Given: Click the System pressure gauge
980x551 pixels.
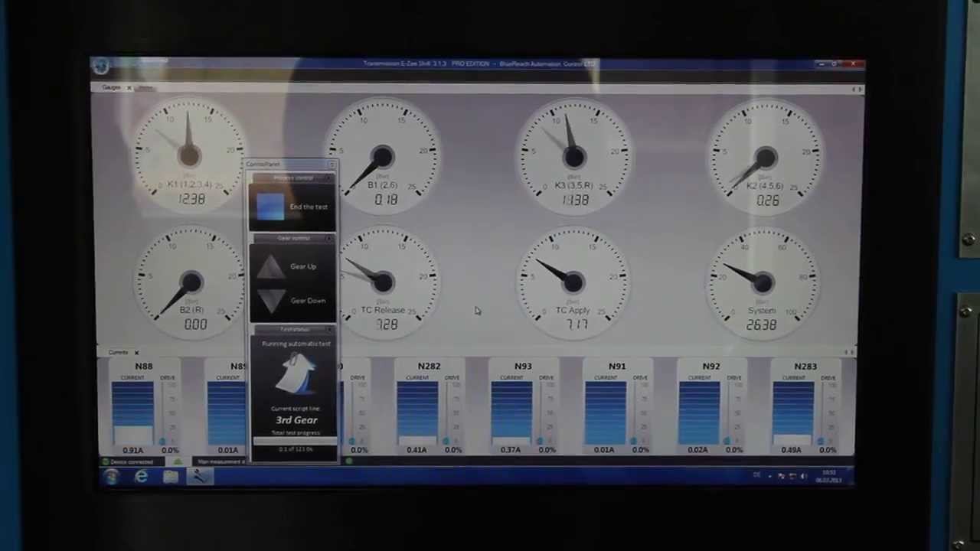Looking at the screenshot, I should (763, 282).
